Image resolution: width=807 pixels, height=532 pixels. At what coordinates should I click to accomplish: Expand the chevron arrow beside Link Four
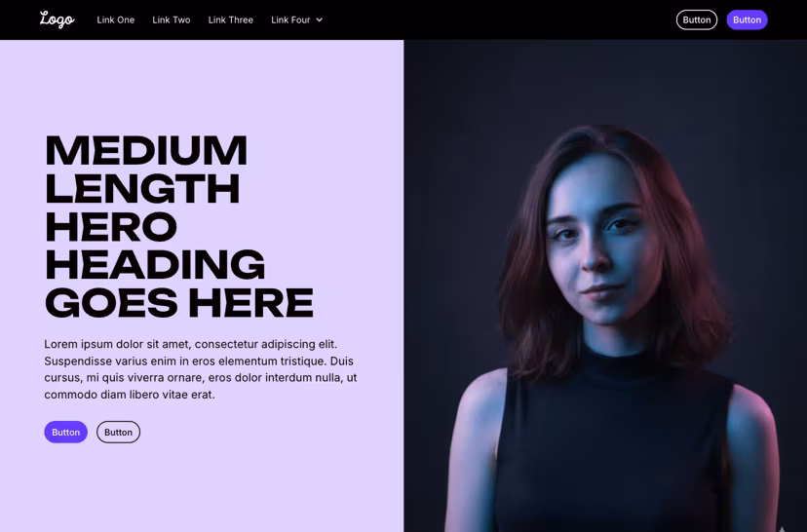(319, 20)
